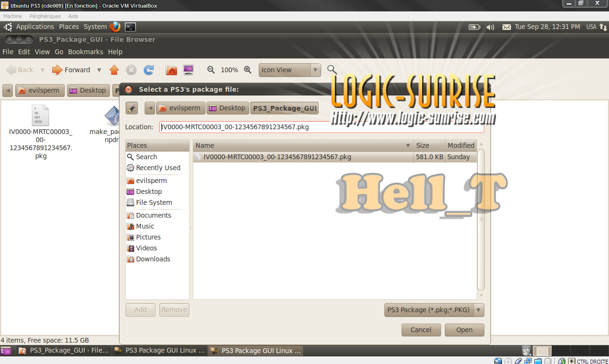Click dialog path bar left scroll arrow
Viewport: 609px width, 364px height.
(x=150, y=108)
